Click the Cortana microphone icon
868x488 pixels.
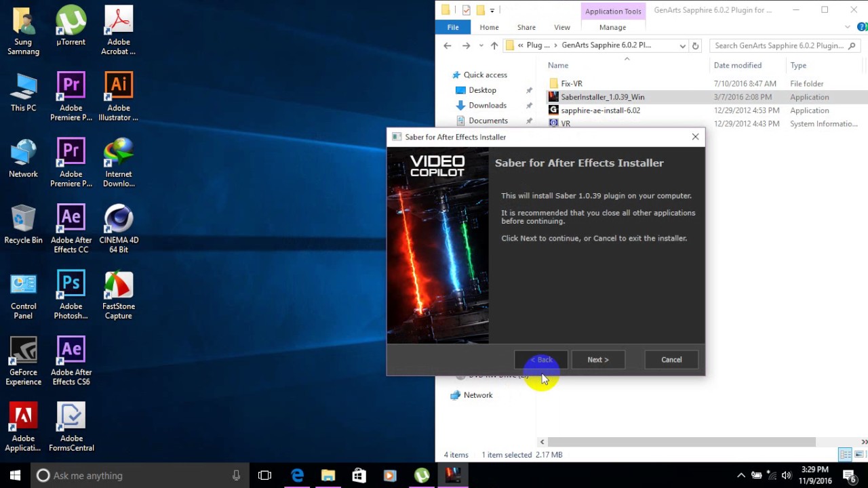(x=236, y=475)
